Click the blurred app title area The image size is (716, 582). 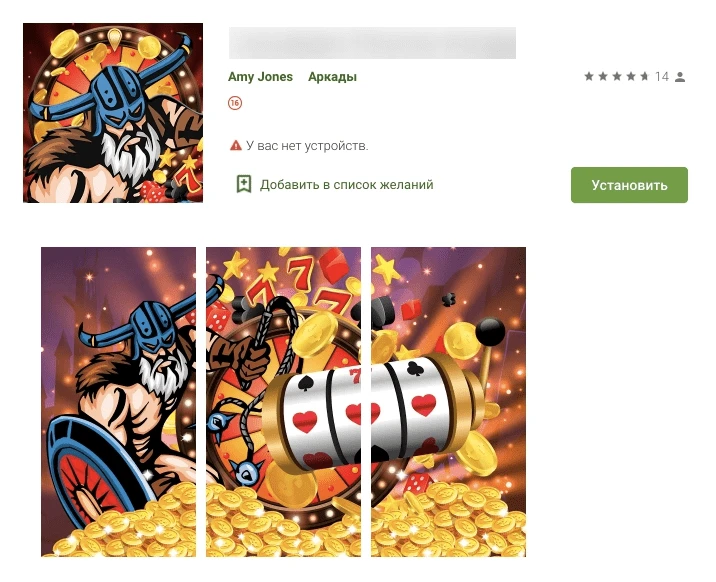372,43
